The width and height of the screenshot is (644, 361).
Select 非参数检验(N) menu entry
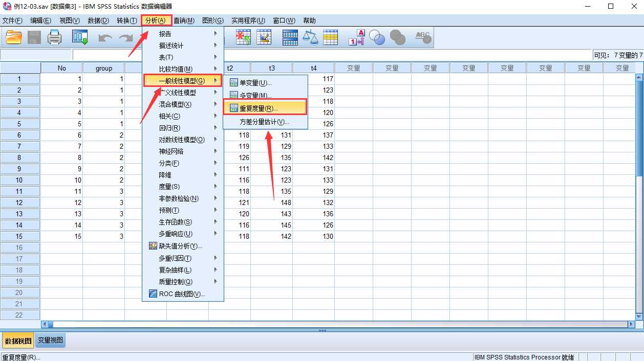(182, 198)
